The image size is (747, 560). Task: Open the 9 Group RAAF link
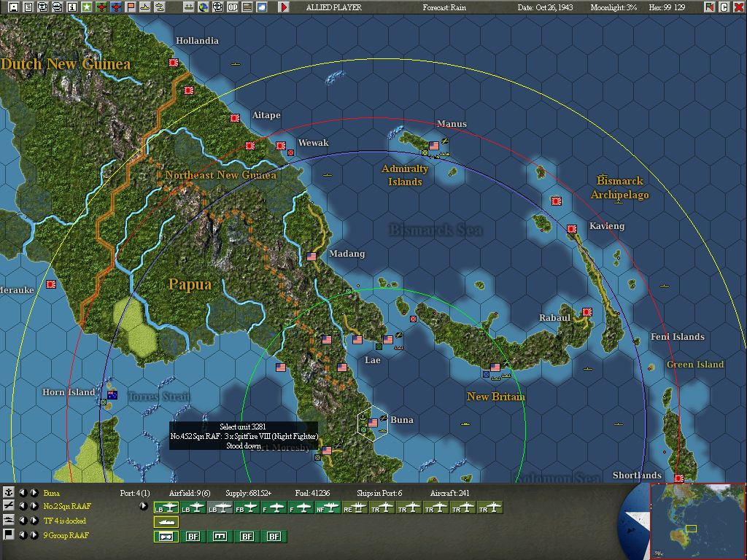coord(66,535)
